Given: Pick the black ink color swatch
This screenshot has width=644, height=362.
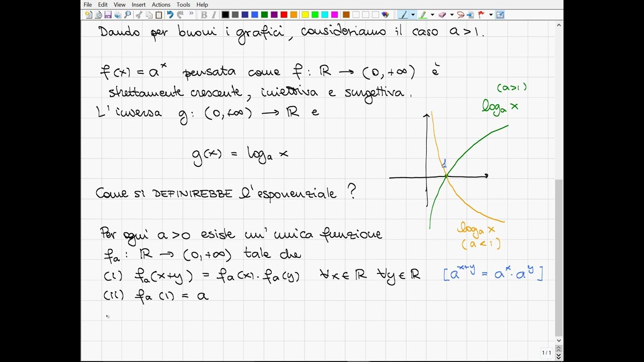Looking at the screenshot, I should tap(225, 15).
